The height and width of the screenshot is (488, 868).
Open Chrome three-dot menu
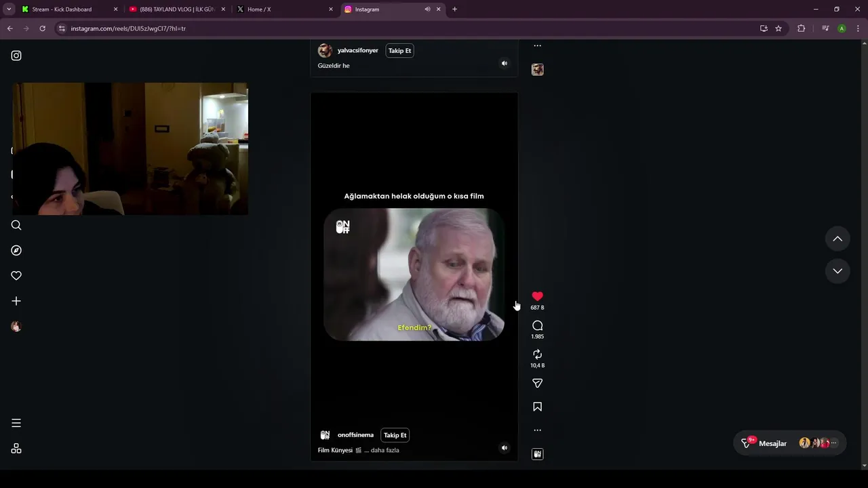(x=858, y=28)
